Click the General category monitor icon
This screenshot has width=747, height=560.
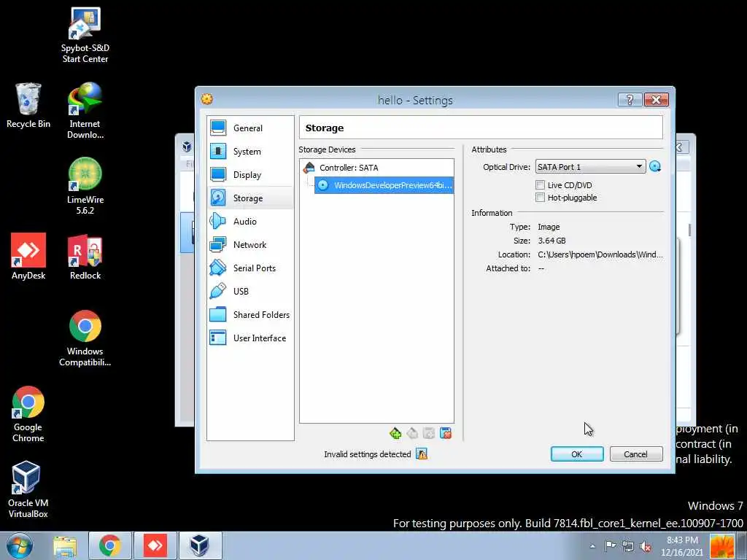pyautogui.click(x=218, y=128)
